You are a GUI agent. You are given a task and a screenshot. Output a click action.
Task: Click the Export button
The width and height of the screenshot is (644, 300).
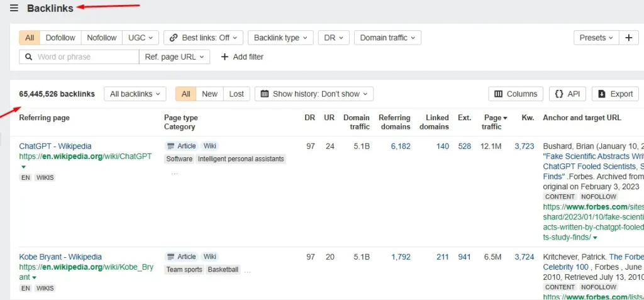point(615,94)
